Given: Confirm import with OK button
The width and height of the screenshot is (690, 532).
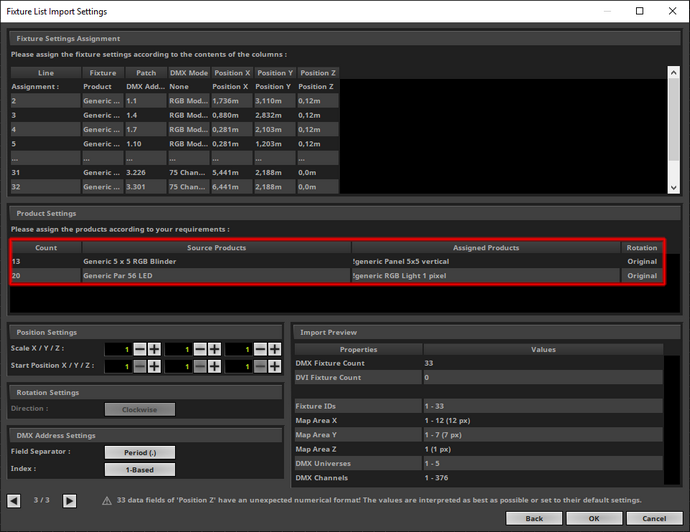Looking at the screenshot, I should [594, 518].
